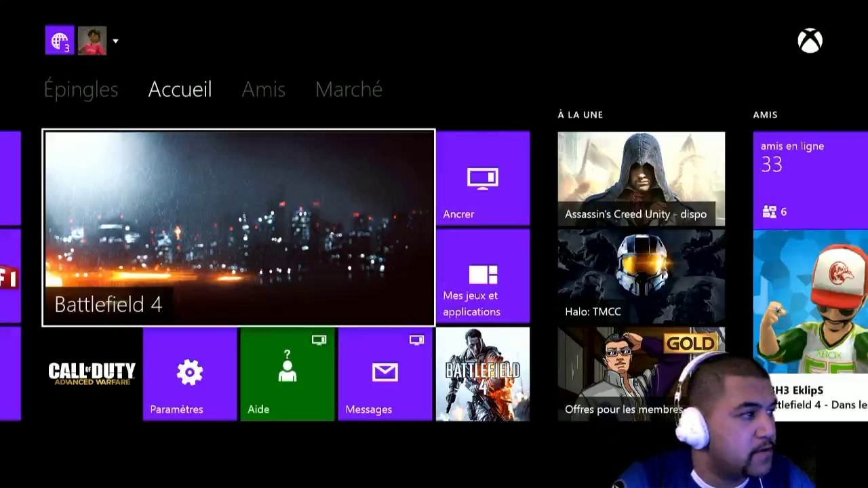
Task: View the Gold member offers tile
Action: pyautogui.click(x=642, y=374)
